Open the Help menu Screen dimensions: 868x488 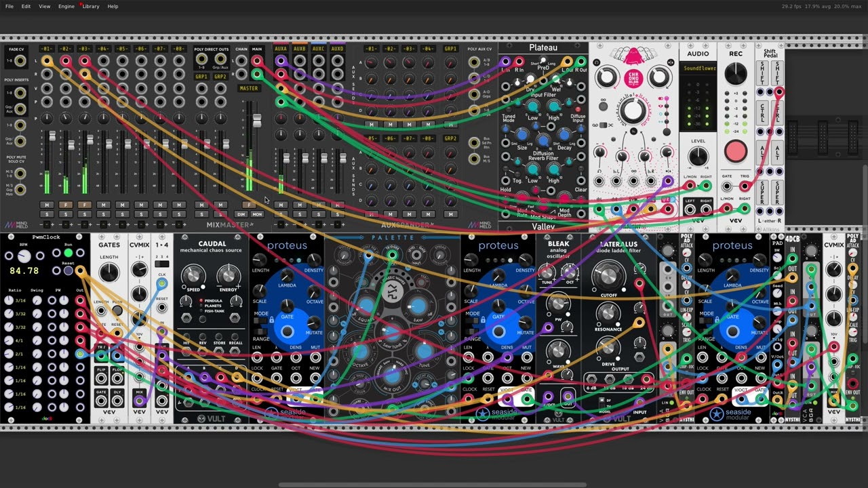tap(113, 6)
